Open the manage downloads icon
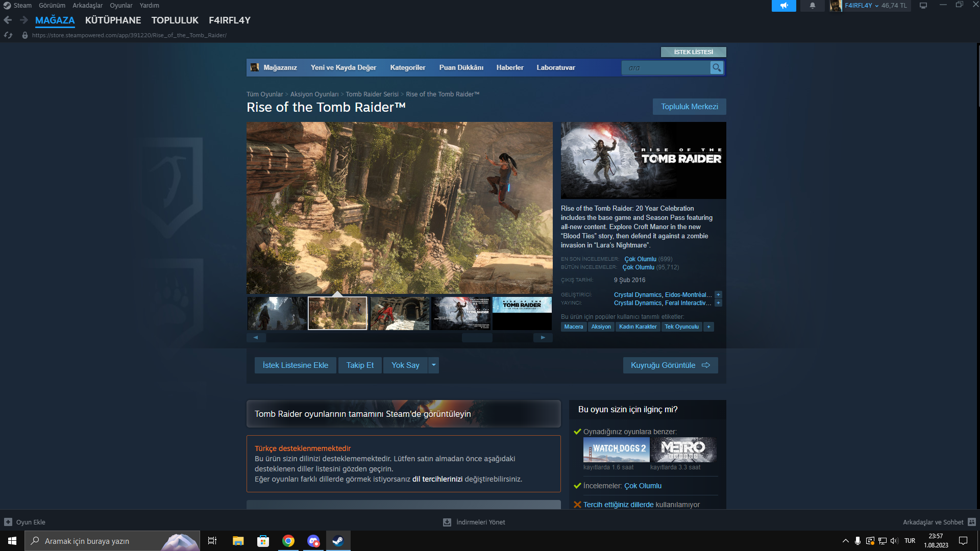 click(x=447, y=522)
